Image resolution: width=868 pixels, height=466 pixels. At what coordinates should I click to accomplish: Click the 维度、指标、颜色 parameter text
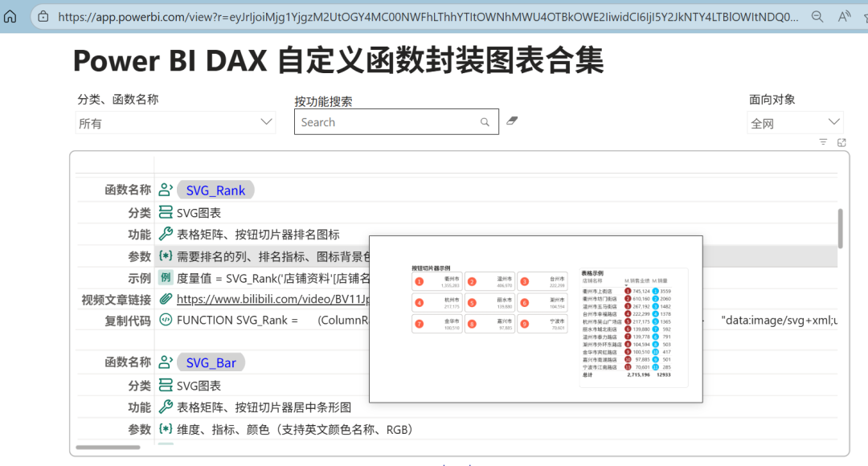click(294, 430)
